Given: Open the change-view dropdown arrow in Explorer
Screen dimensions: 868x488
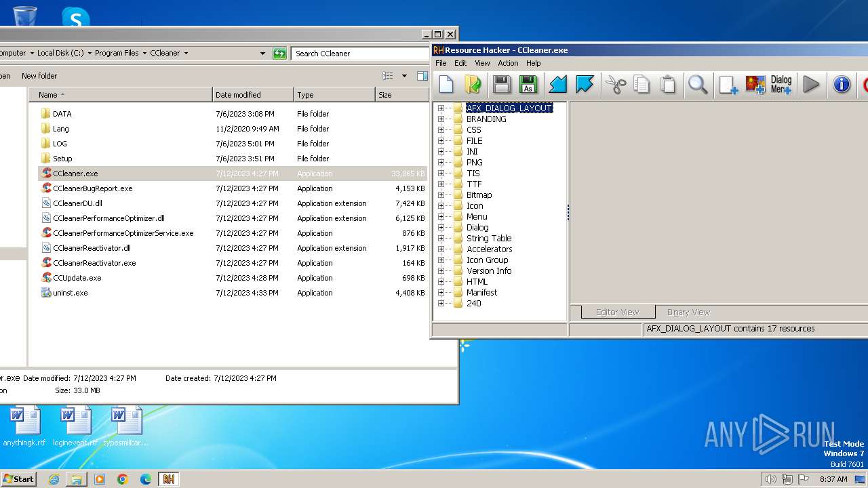Looking at the screenshot, I should tap(404, 76).
